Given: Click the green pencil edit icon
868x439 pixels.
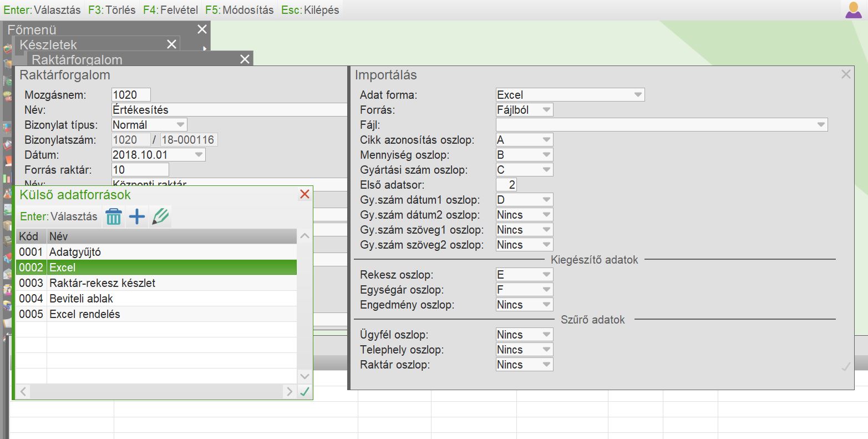Looking at the screenshot, I should (161, 216).
